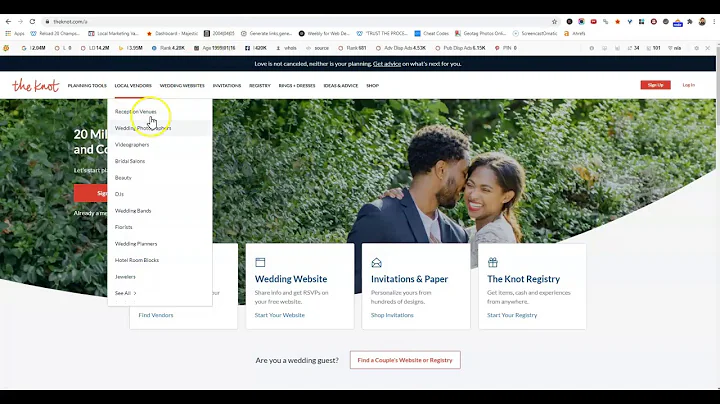720x404 pixels.
Task: Click the Pub Disp Ads 6.15K metric
Action: tap(460, 48)
